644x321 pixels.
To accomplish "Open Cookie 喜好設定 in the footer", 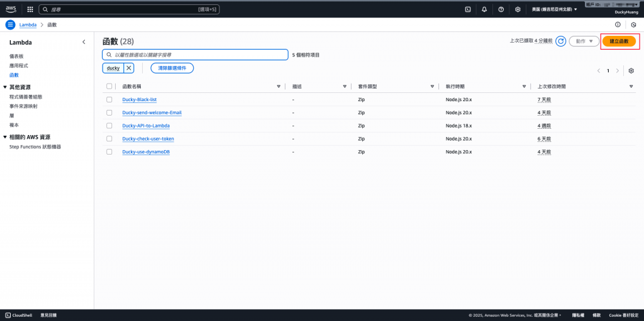I will (623, 315).
